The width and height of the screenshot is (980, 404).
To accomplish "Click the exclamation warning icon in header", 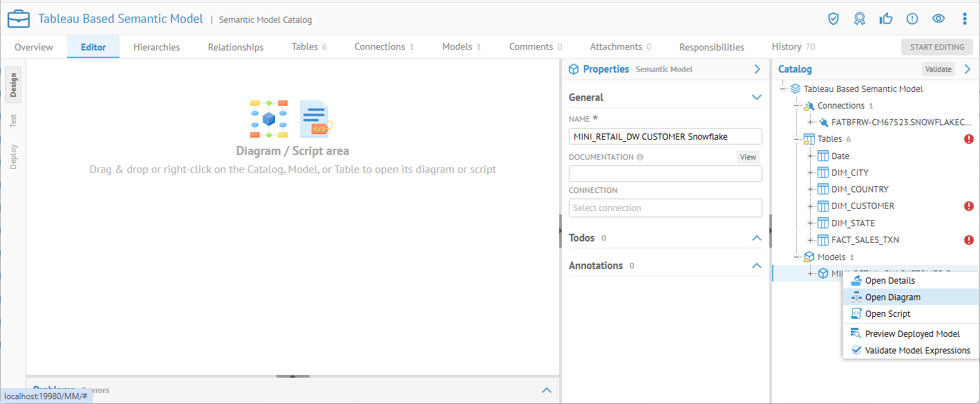I will [912, 19].
